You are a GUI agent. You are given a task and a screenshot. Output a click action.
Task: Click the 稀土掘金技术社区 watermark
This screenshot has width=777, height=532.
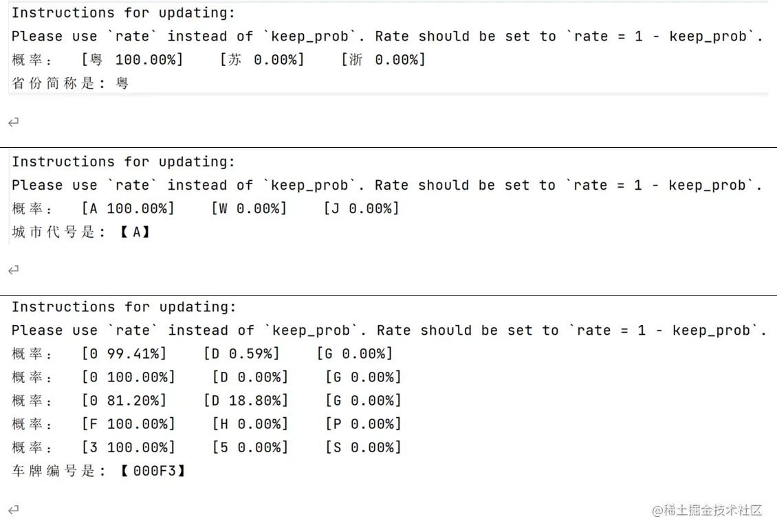707,510
